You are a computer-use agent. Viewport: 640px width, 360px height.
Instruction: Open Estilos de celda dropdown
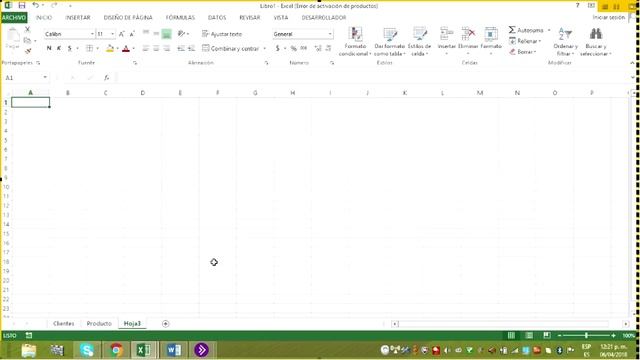419,41
